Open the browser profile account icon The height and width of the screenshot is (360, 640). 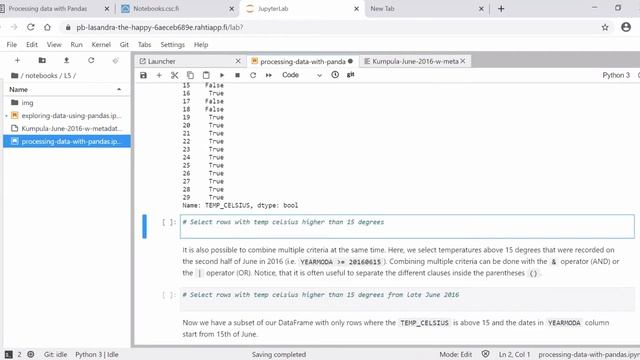(626, 27)
